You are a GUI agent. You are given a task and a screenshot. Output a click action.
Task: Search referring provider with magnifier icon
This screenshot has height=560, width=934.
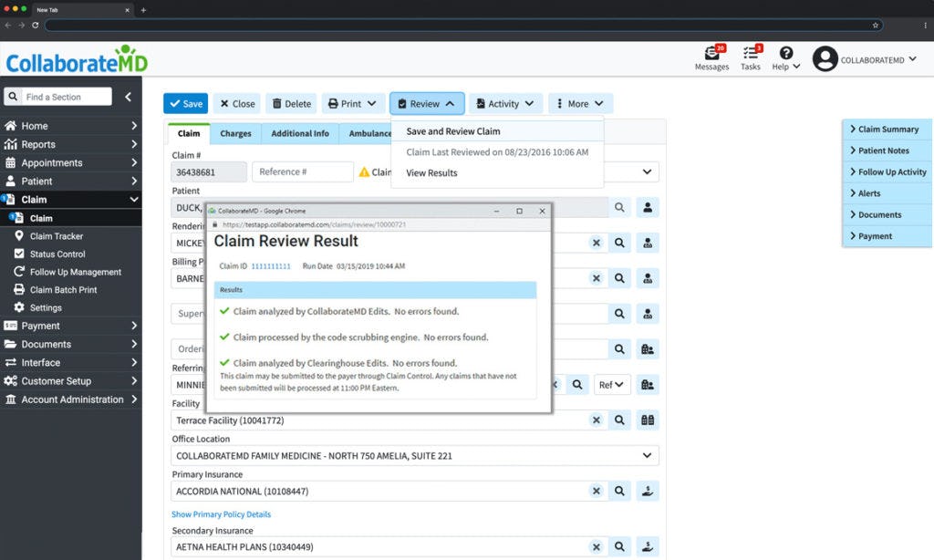[x=577, y=385]
